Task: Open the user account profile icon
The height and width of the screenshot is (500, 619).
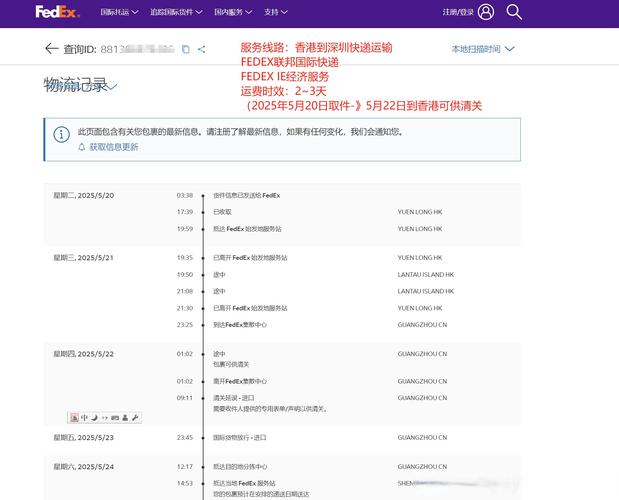Action: pyautogui.click(x=486, y=12)
